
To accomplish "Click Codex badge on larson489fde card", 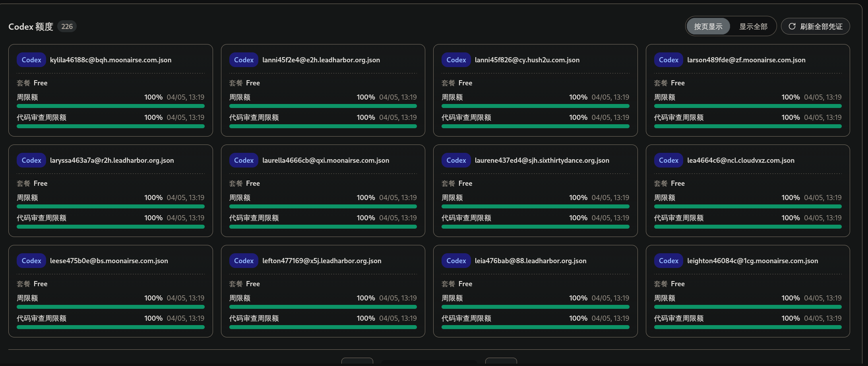I will [668, 60].
